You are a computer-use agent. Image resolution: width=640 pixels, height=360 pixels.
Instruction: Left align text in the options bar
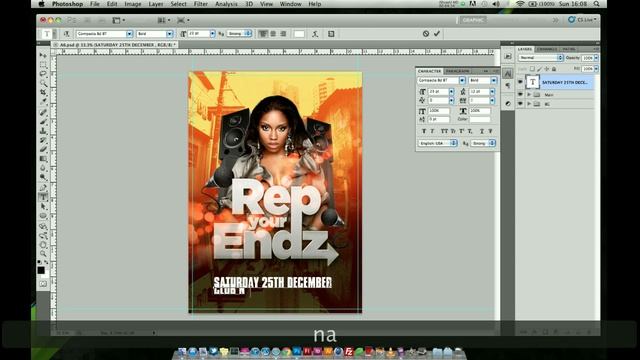(263, 34)
